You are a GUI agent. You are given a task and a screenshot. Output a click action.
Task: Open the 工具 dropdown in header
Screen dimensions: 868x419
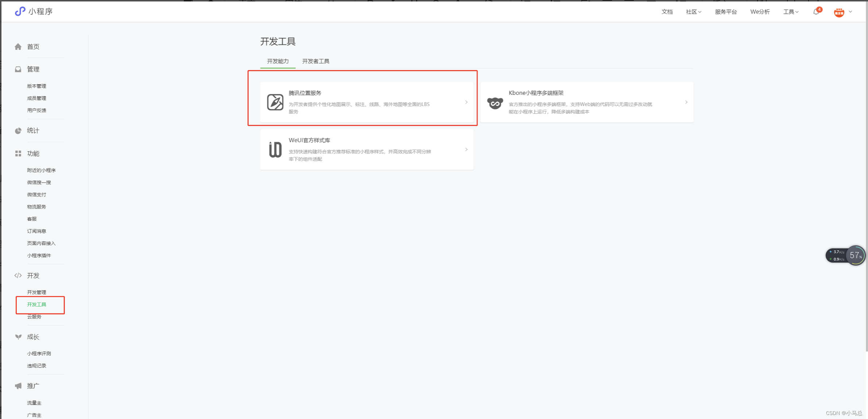(x=791, y=12)
